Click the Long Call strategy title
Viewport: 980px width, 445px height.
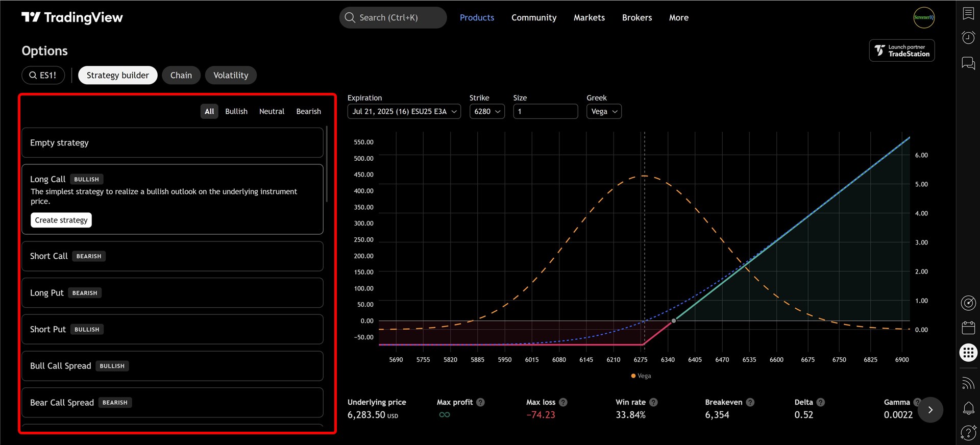pyautogui.click(x=47, y=179)
